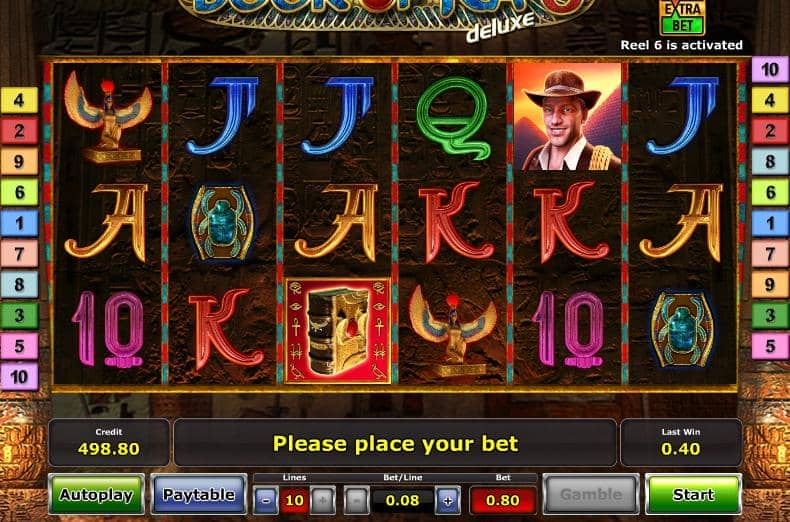Click the scarab symbol on reel six

[x=682, y=330]
